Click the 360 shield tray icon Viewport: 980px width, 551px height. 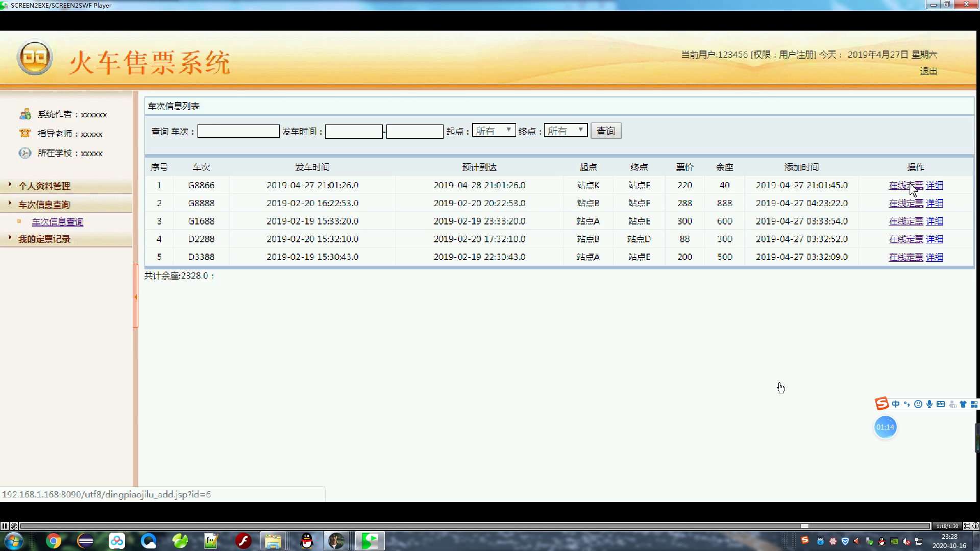click(845, 541)
